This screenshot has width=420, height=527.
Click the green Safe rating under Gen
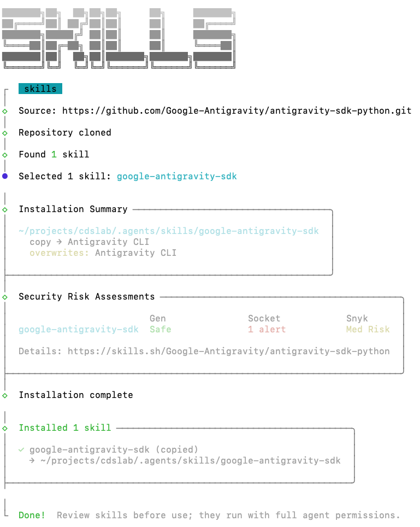[161, 329]
